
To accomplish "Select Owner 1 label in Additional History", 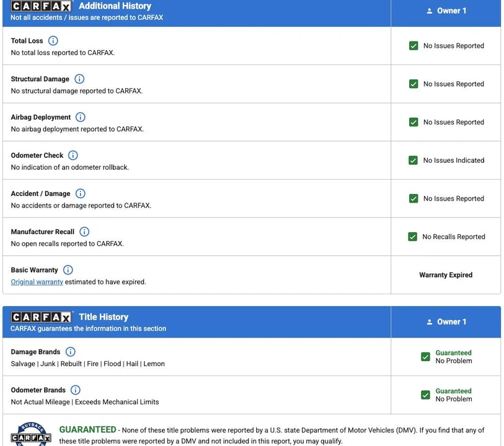I will click(x=451, y=11).
